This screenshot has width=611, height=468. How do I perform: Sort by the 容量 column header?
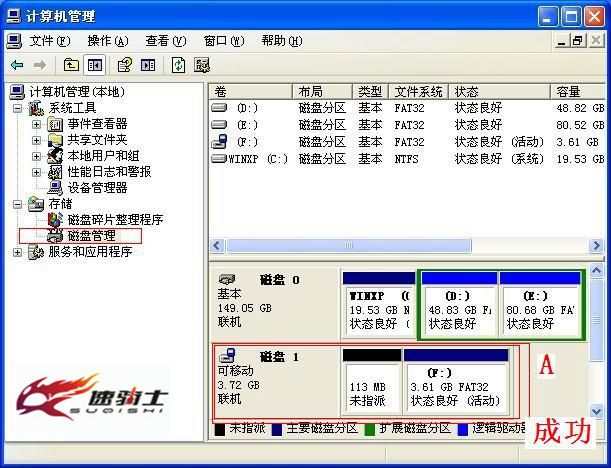[578, 92]
